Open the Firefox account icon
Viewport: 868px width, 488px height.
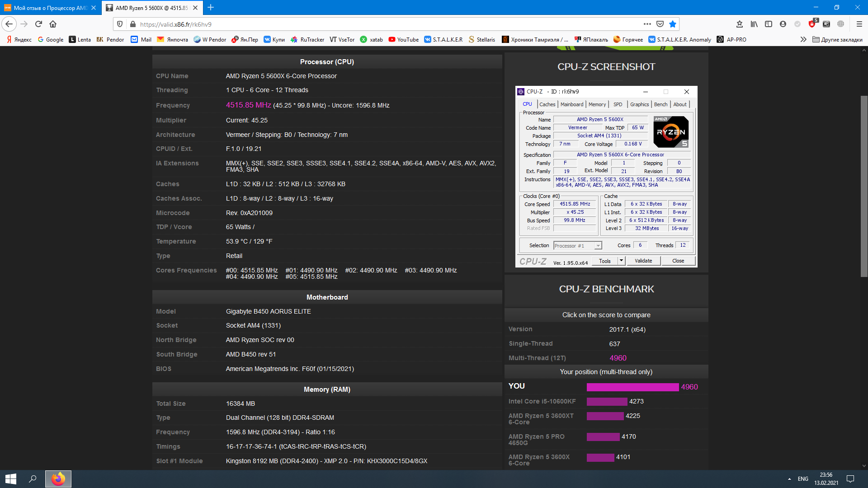tap(783, 24)
